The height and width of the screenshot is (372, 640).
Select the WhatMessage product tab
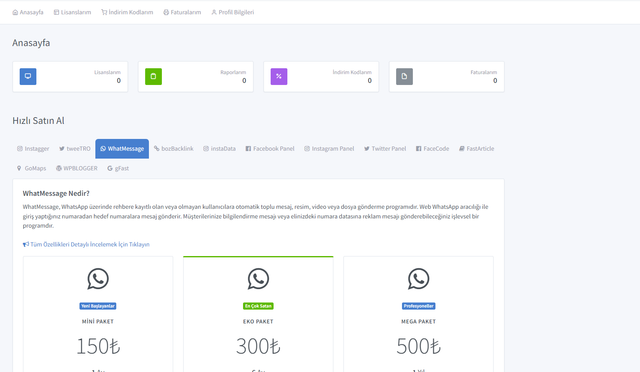[x=122, y=149]
